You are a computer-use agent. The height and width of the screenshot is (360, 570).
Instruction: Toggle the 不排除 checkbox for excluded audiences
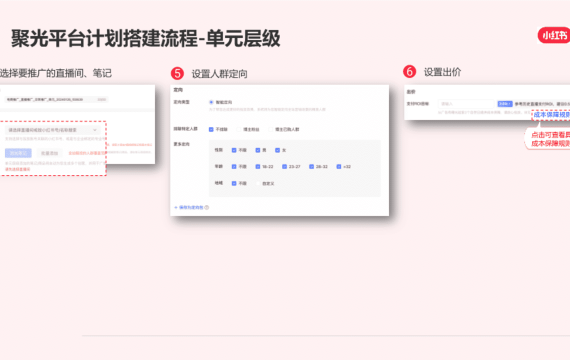click(211, 129)
